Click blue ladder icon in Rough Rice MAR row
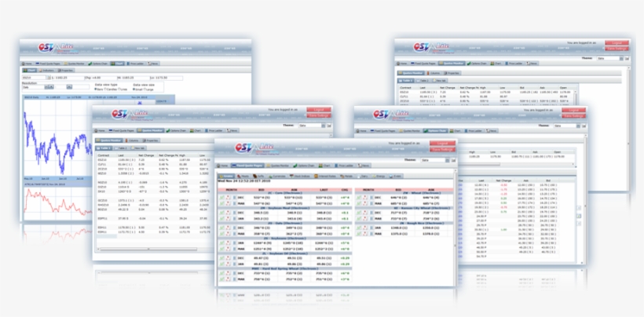This screenshot has height=317, width=644. click(371, 234)
